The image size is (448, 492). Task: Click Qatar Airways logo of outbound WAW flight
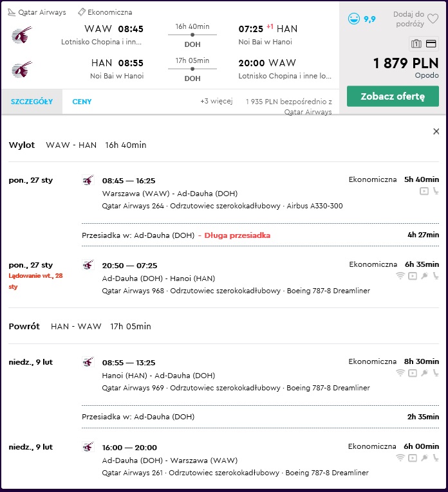pyautogui.click(x=22, y=35)
